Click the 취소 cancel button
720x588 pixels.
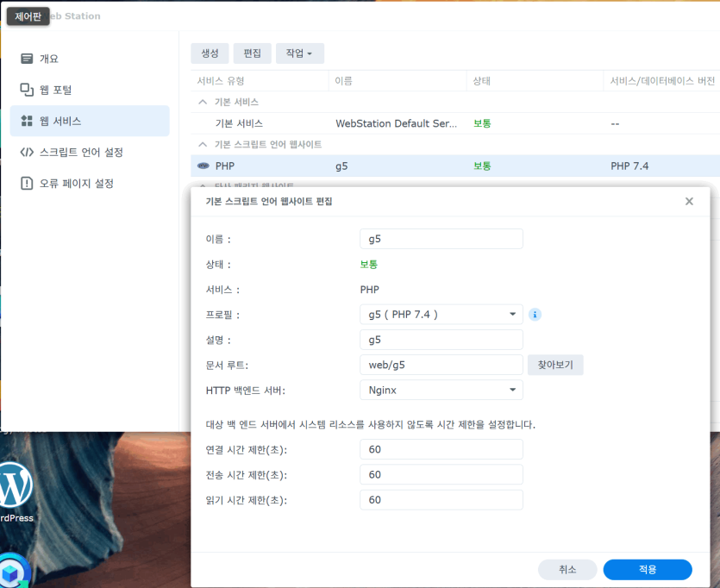click(x=567, y=570)
